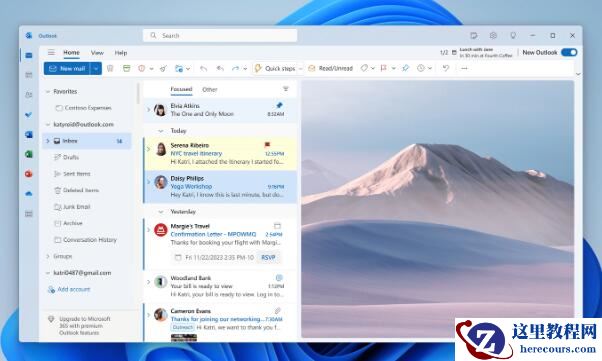Click the Reply all icon

(220, 68)
